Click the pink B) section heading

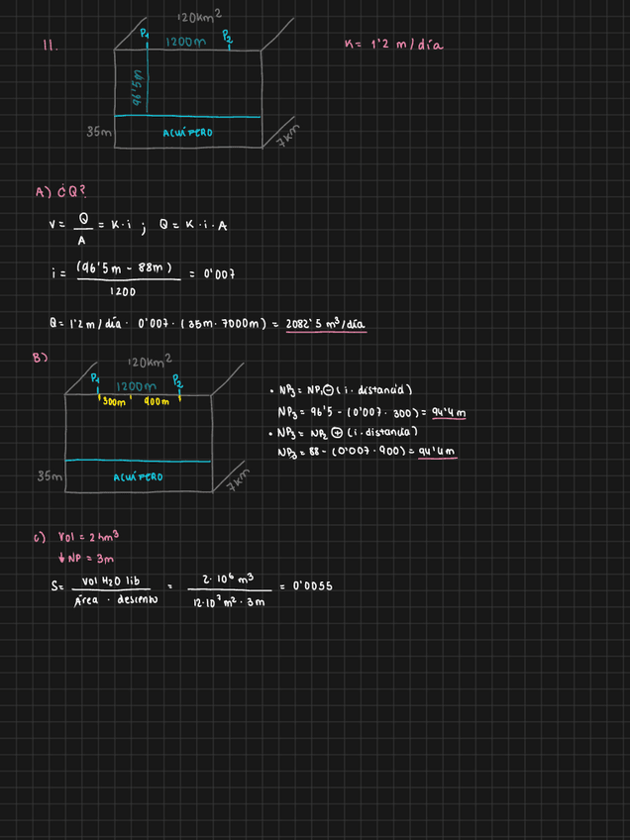[x=40, y=358]
